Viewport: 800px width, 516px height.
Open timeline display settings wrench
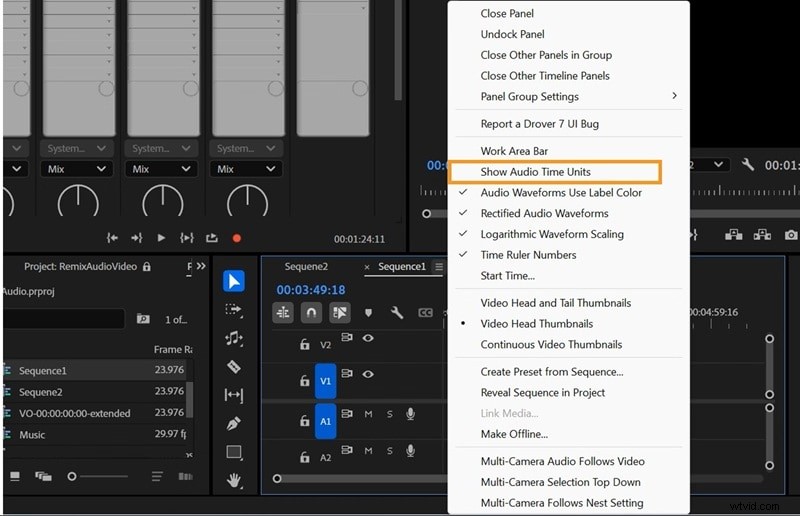pos(396,312)
